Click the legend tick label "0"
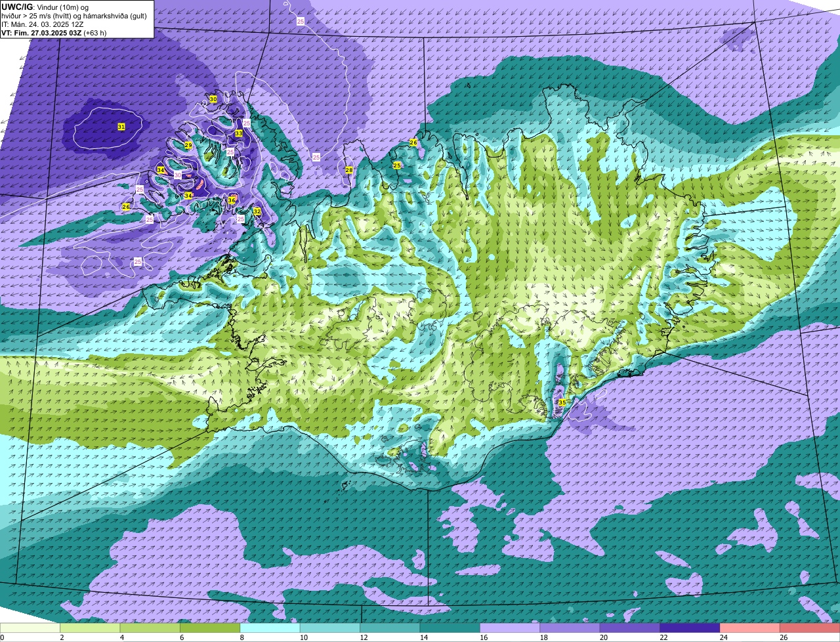 tap(2, 637)
